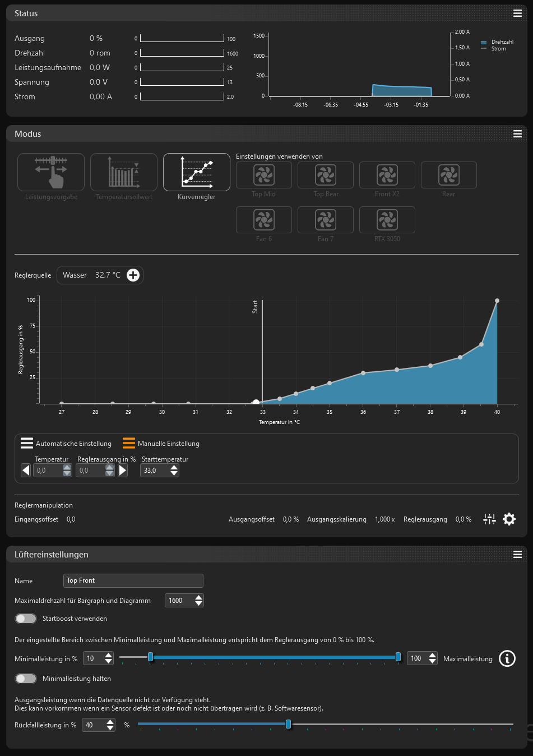Click Manuelle Einstellung
Viewport: 533px width, 756px height.
161,444
